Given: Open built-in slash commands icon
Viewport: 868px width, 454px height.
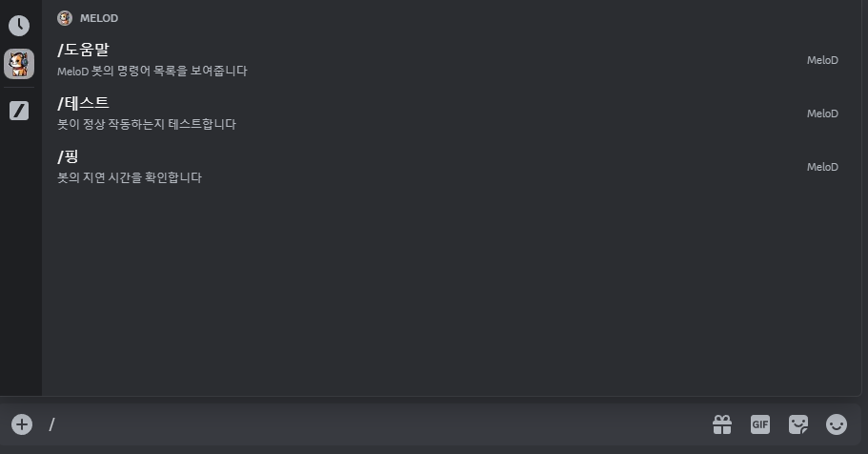Looking at the screenshot, I should click(19, 111).
